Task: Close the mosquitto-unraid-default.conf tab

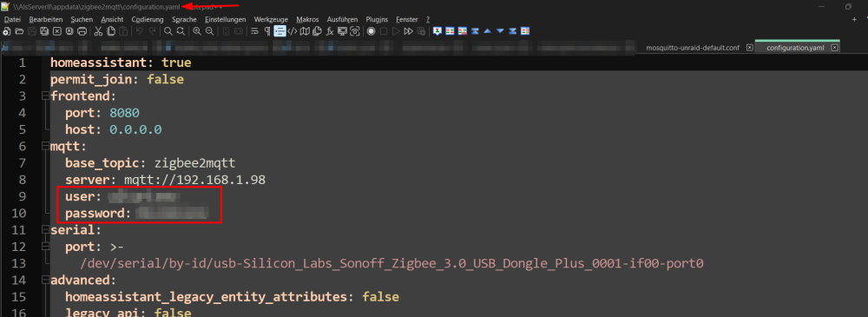Action: tap(750, 48)
